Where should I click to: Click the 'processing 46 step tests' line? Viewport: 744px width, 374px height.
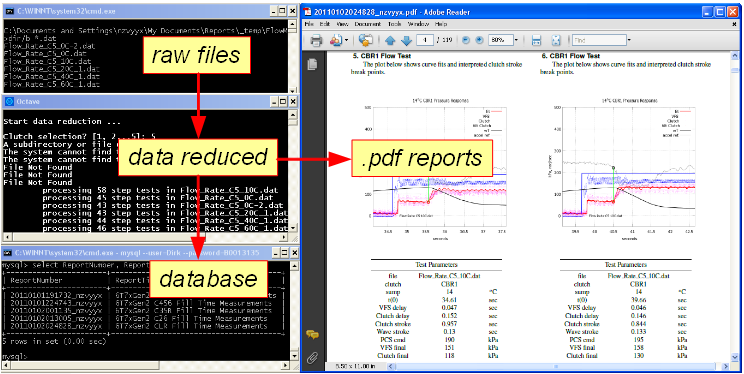[x=165, y=228]
